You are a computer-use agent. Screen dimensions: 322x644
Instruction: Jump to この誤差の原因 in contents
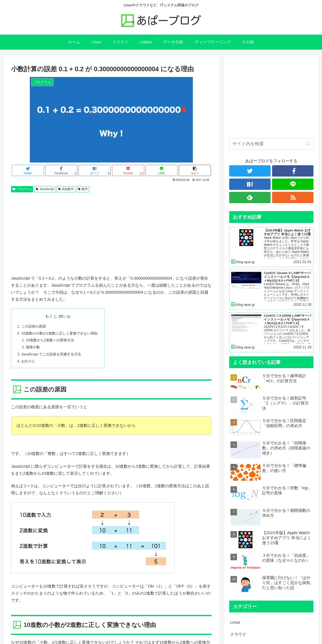[33, 326]
